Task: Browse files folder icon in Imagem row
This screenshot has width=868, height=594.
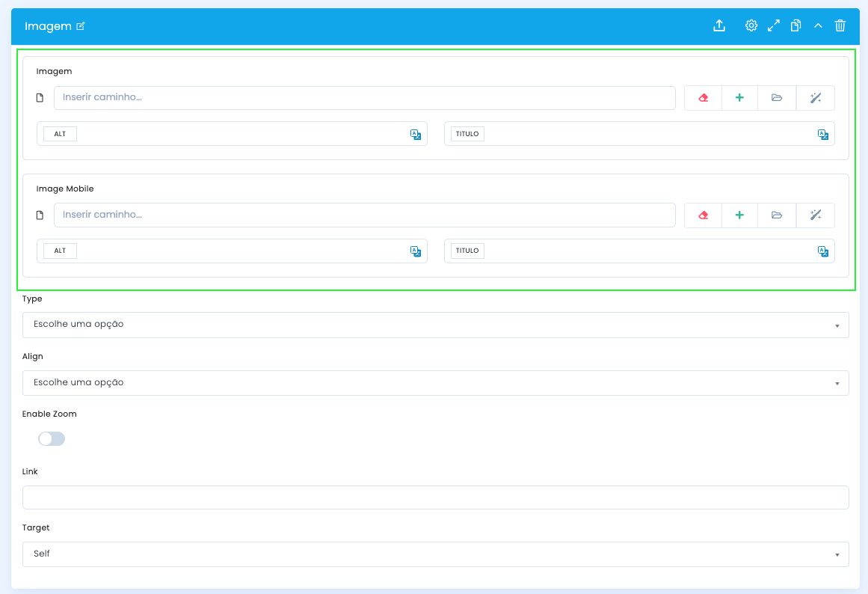Action: 777,98
